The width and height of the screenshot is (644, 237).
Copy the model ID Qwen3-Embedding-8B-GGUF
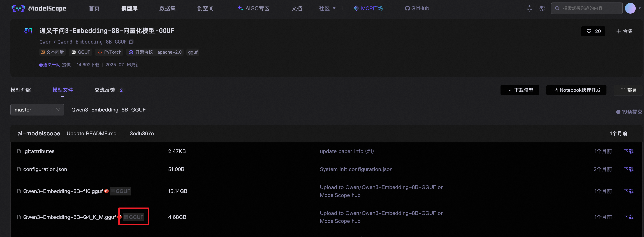[x=131, y=42]
